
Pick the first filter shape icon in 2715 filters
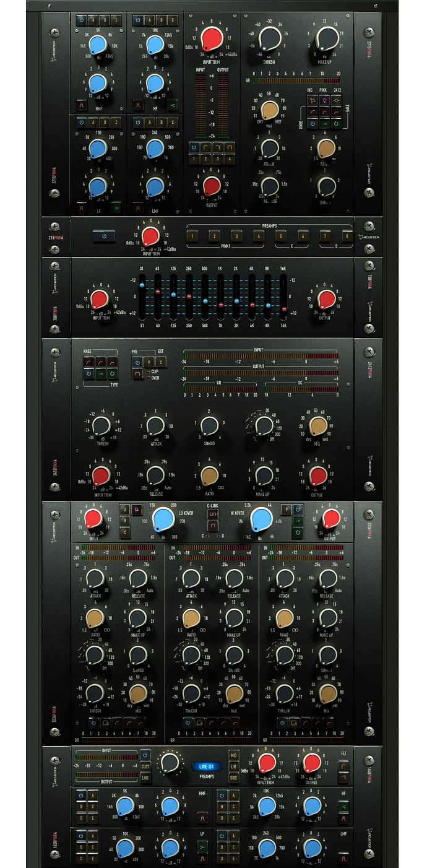tap(205, 149)
